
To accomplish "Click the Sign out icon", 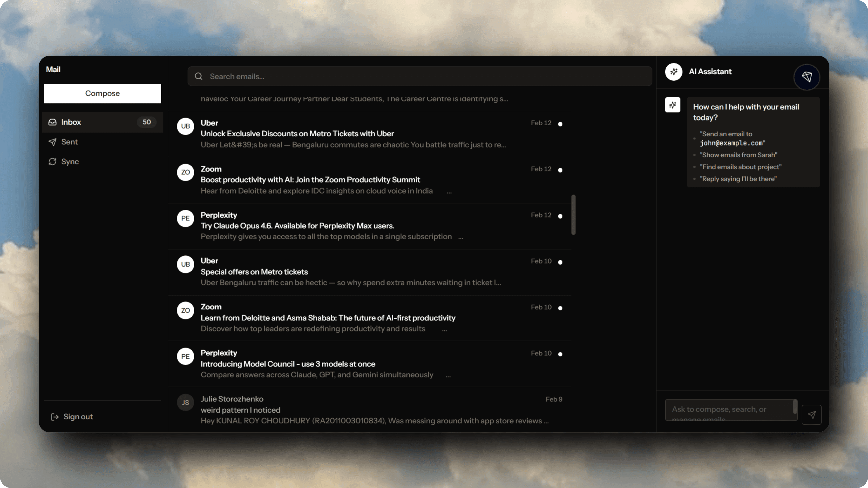I will pos(54,417).
